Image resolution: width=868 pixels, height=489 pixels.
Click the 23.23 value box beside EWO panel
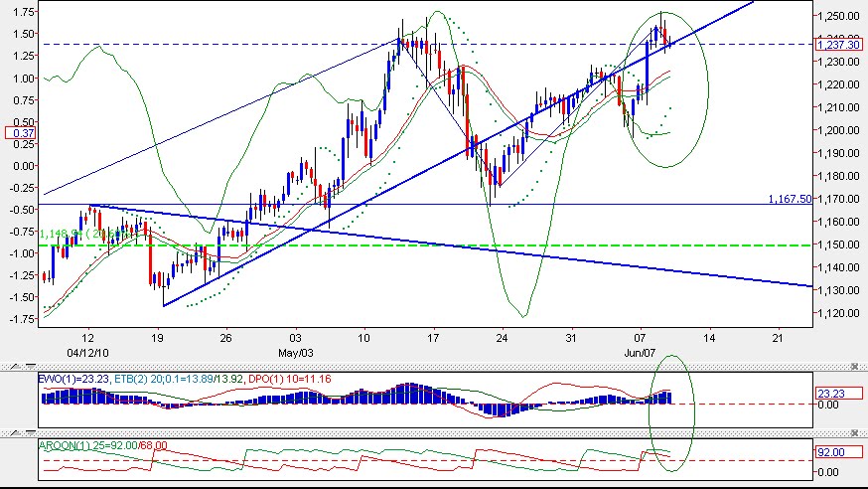coord(838,394)
